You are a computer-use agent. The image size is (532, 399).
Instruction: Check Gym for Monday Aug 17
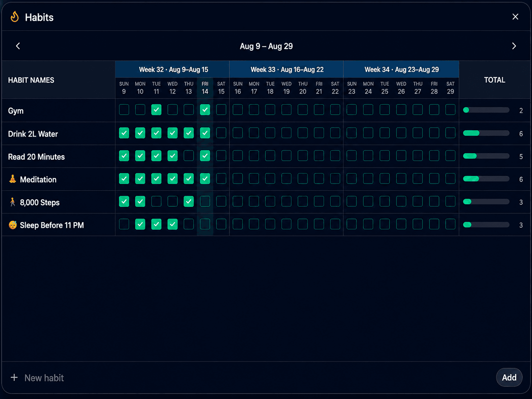[254, 109]
